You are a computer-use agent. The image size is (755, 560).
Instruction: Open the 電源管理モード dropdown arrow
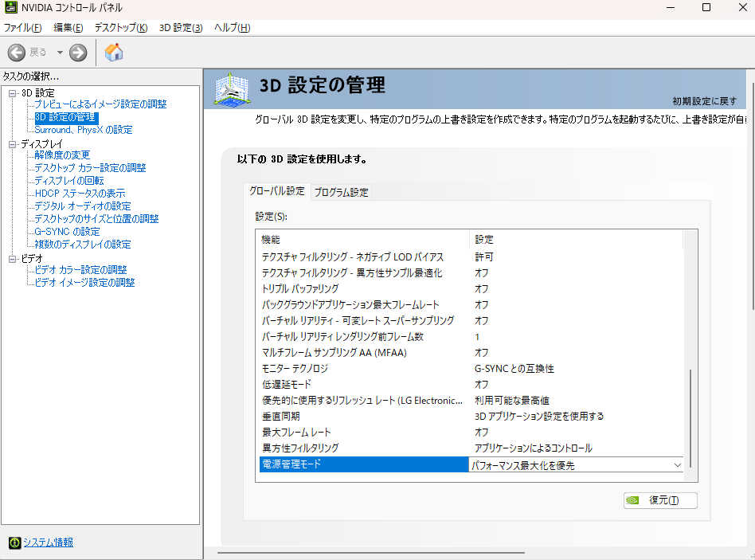[x=677, y=465]
